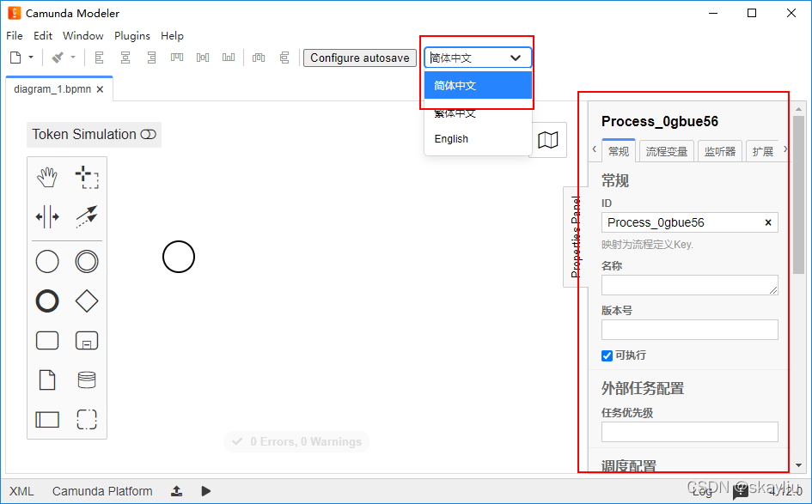Viewport: 812px width, 504px height.
Task: Align selected elements to the top
Action: pos(177,58)
